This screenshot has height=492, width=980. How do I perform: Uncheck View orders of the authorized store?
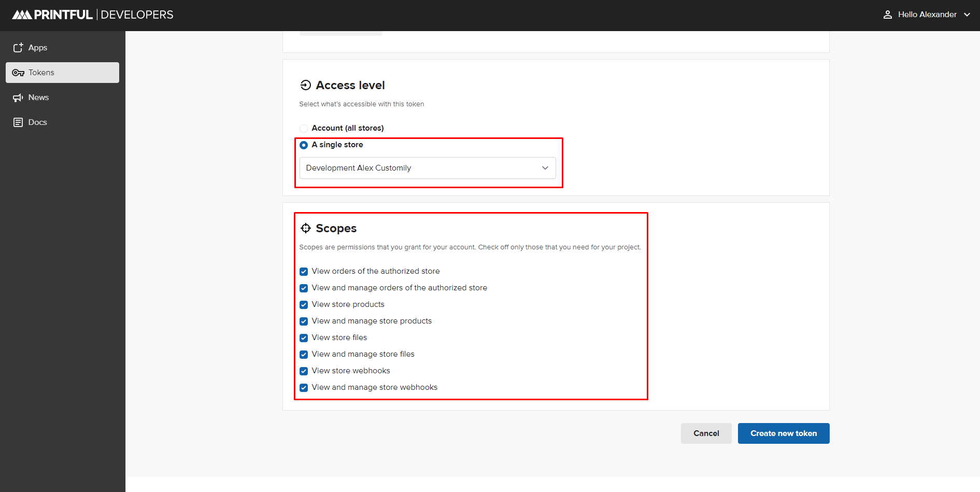click(304, 272)
